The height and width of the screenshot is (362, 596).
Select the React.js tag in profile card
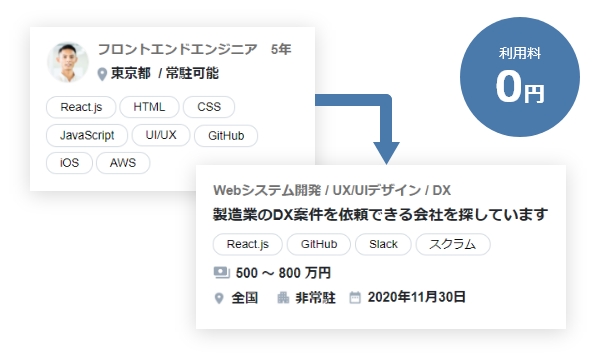81,107
